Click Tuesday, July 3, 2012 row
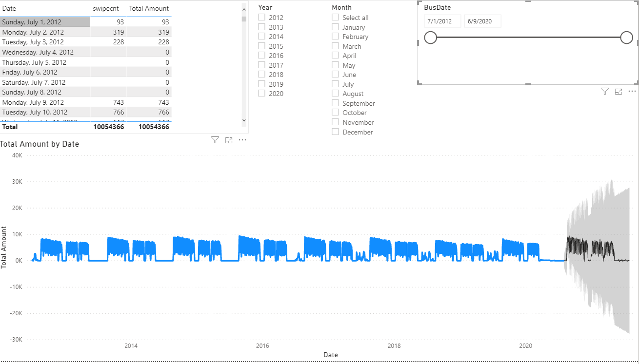This screenshot has width=639, height=364. 86,42
